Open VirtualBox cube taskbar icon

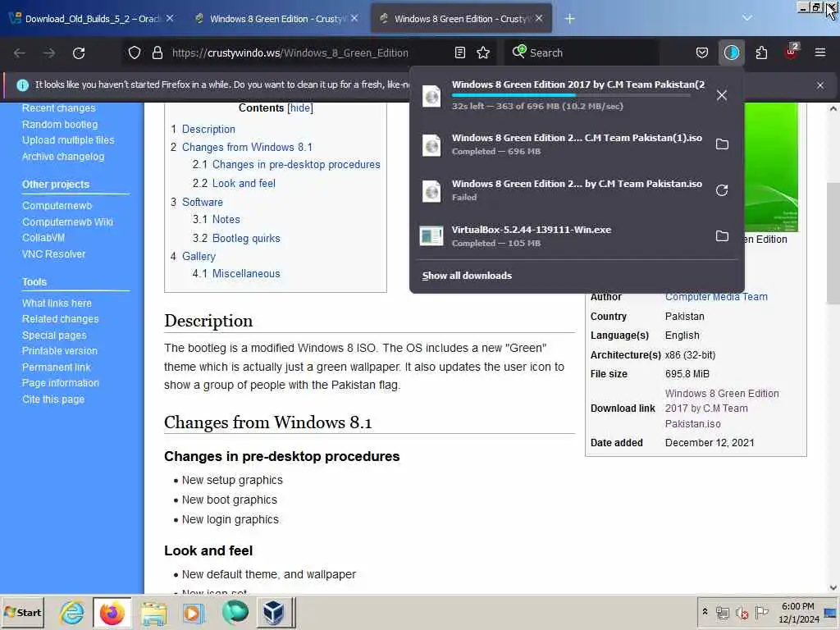pos(274,612)
